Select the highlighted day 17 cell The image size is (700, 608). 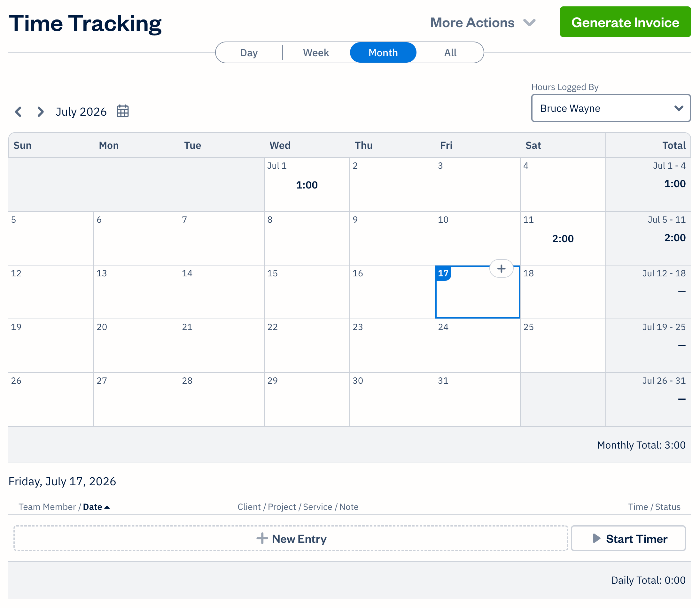(x=478, y=292)
